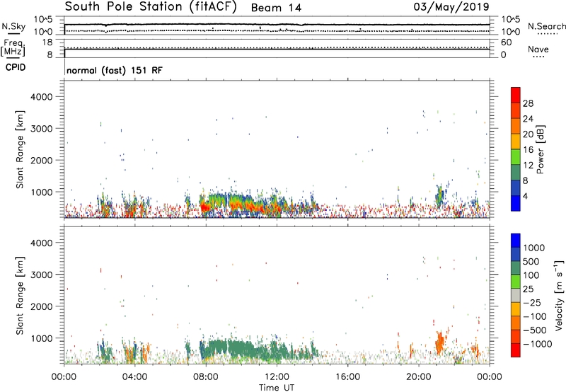Click the '16:00' time tick label

[x=347, y=377]
